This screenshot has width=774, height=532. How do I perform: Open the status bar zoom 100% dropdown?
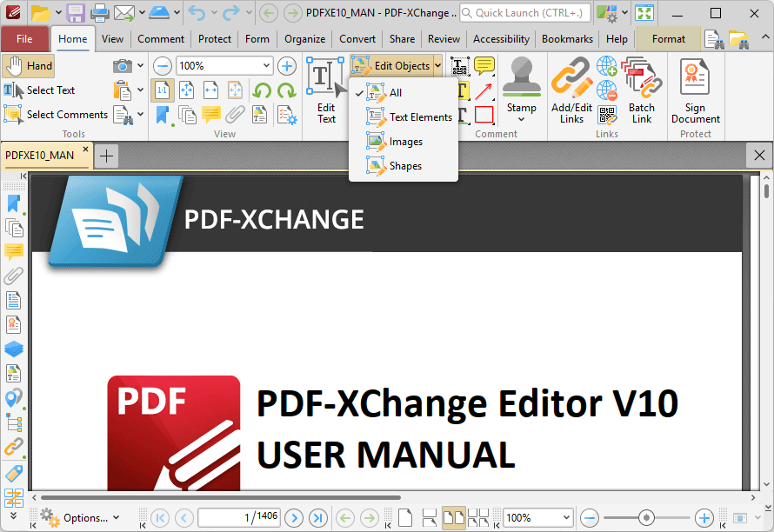point(566,518)
